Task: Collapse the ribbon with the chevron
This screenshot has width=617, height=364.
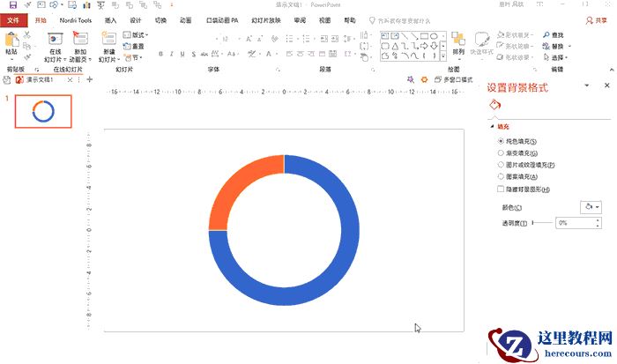Action: point(612,70)
